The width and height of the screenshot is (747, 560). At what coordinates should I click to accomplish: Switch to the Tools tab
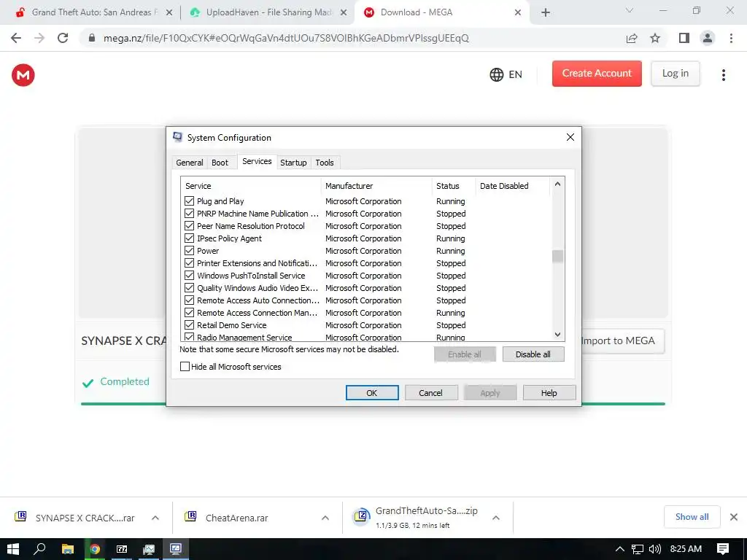[x=325, y=163]
